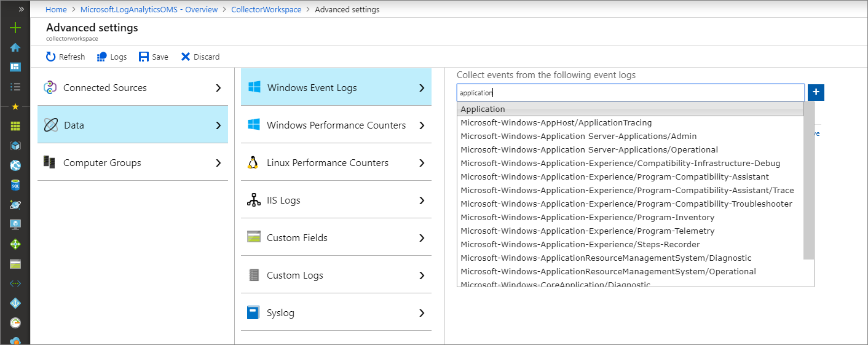Add event log with plus button

(816, 92)
